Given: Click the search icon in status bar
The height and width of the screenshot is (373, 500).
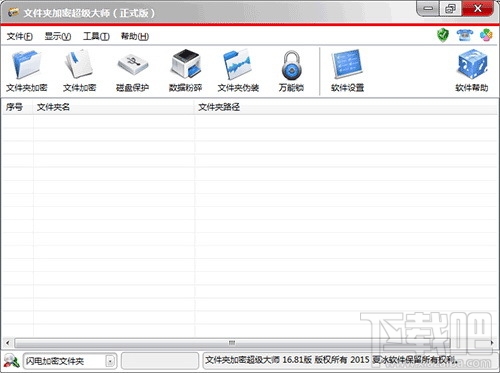Looking at the screenshot, I should 11,361.
